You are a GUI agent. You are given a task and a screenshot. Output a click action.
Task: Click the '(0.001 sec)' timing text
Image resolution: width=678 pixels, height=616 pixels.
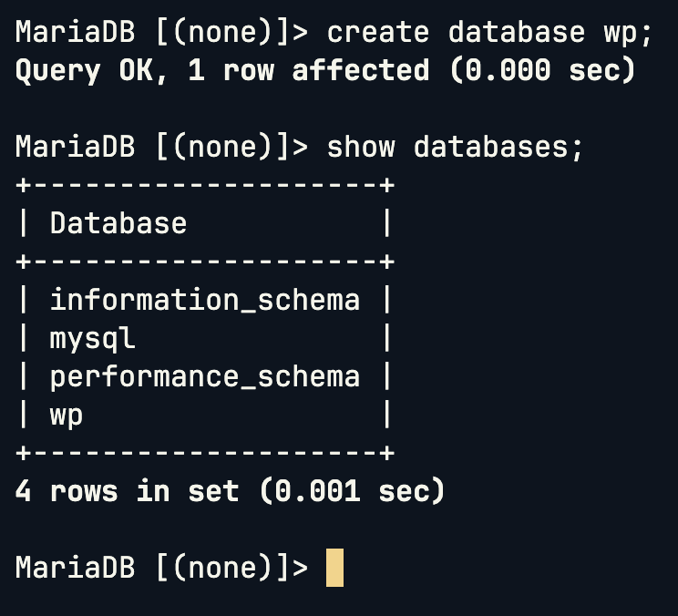[x=352, y=491]
